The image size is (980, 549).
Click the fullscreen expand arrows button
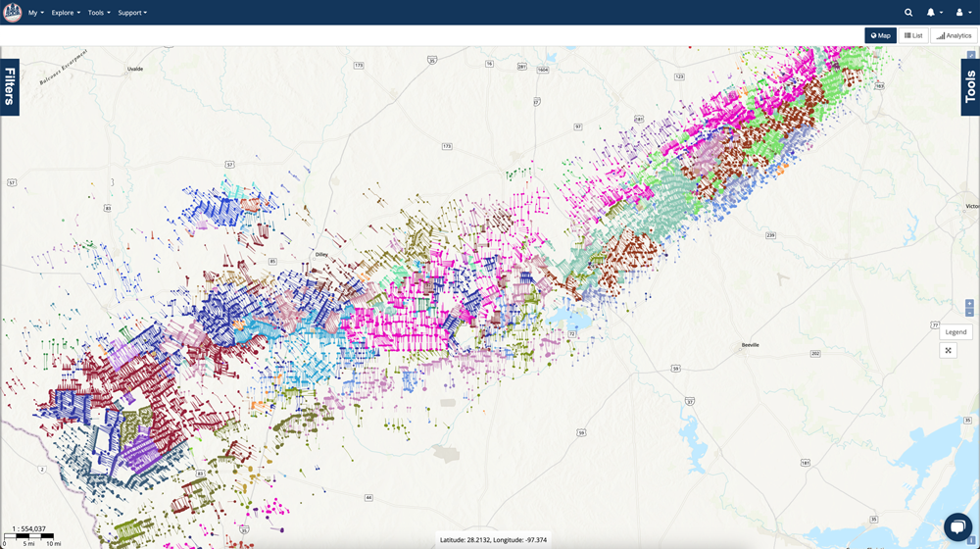click(x=948, y=351)
